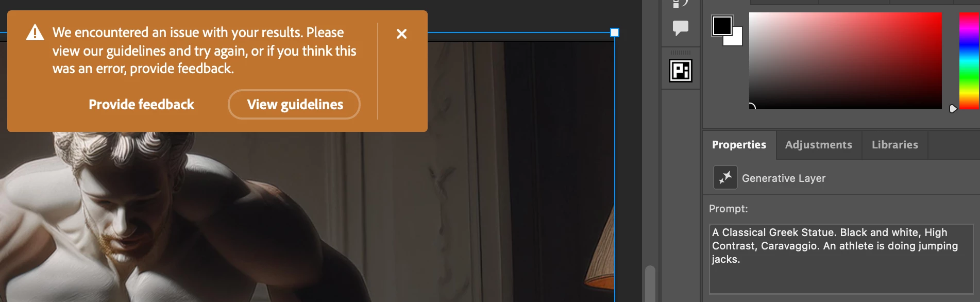Switch to the Libraries tab
The width and height of the screenshot is (980, 302).
pyautogui.click(x=894, y=145)
